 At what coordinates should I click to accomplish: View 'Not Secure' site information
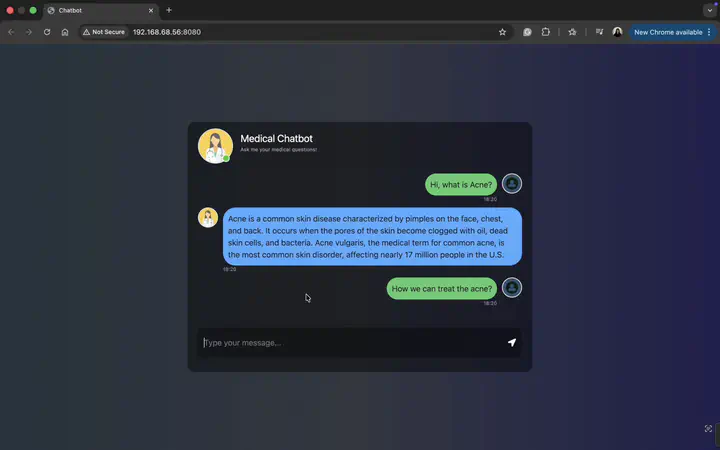(x=104, y=32)
